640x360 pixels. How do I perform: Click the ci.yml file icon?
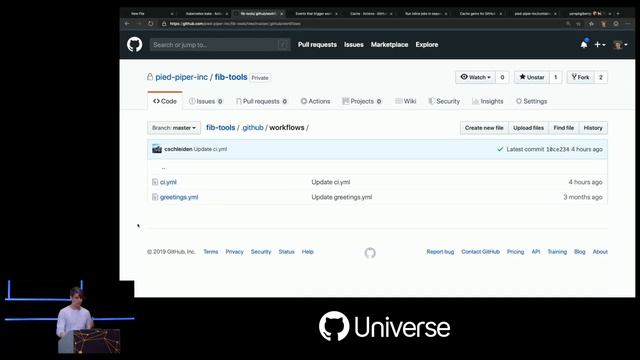point(155,182)
